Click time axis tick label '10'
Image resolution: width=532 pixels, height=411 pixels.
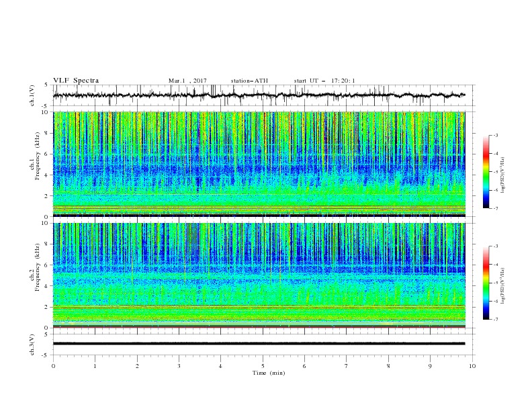[x=472, y=366]
